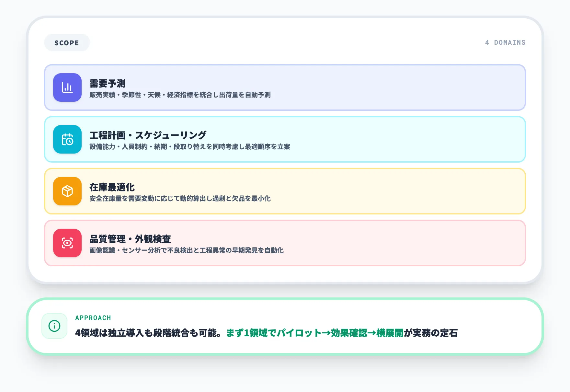
Task: Click the が実務の定石 ending text
Action: point(430,333)
